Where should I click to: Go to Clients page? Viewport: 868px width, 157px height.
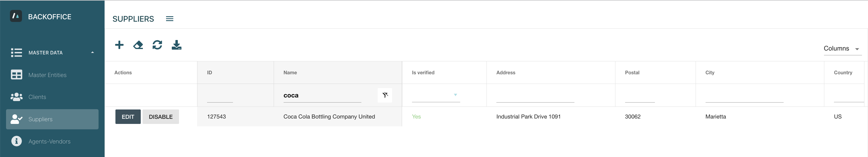[x=37, y=97]
